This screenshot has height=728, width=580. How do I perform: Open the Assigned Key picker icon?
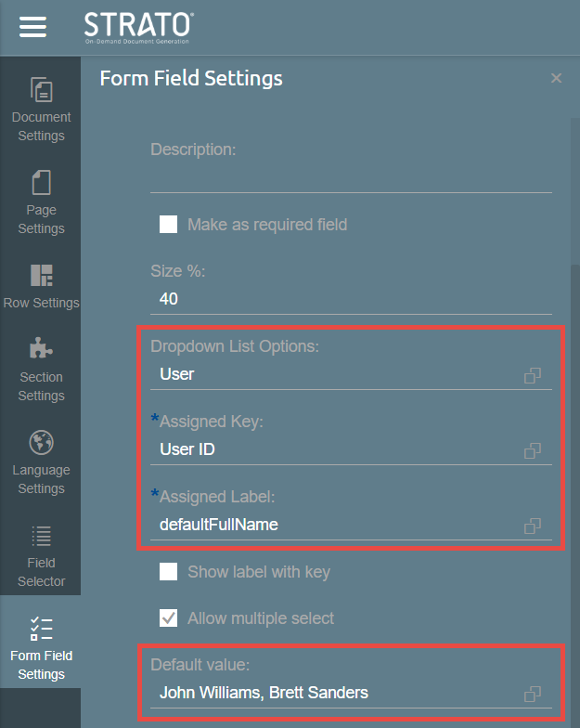pos(533,450)
